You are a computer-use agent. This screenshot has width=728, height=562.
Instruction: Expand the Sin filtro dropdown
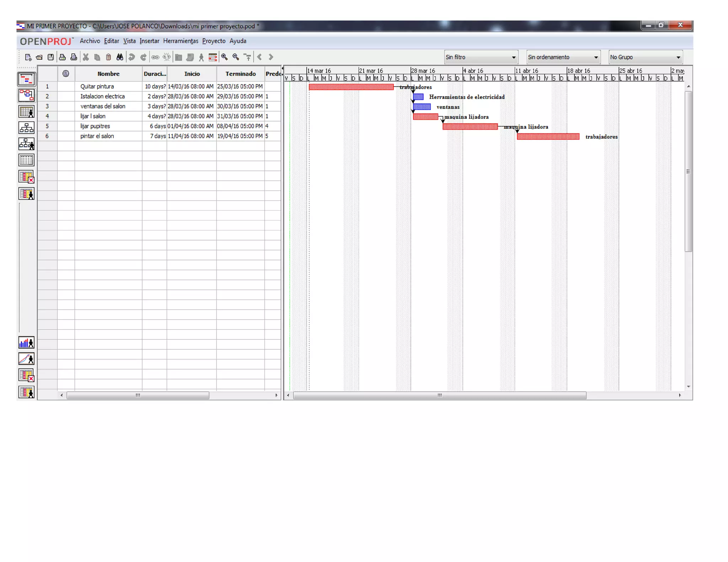(x=481, y=57)
